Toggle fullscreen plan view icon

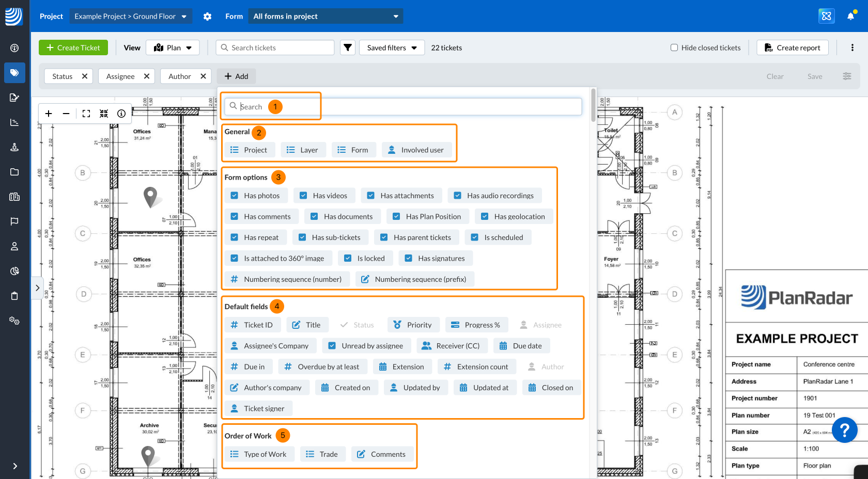[86, 114]
